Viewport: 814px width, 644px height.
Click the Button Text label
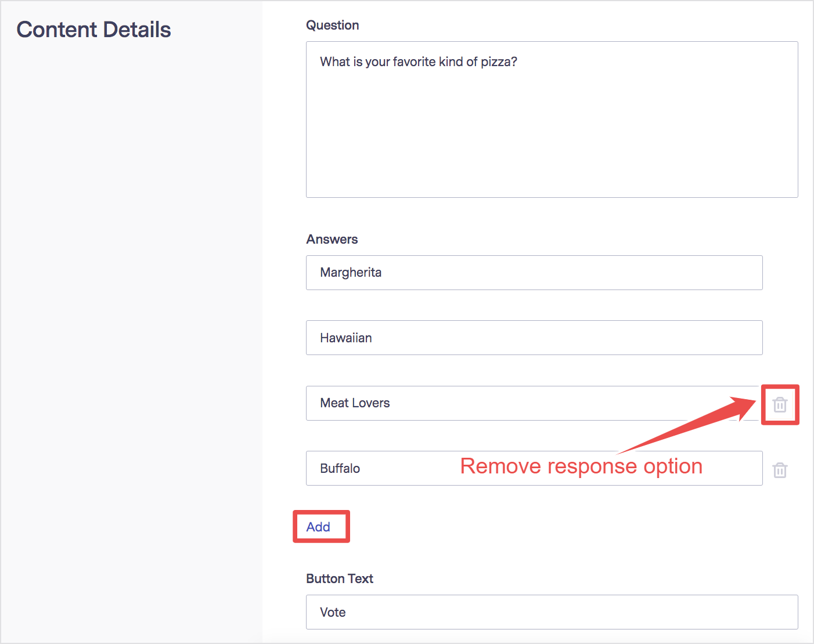340,578
